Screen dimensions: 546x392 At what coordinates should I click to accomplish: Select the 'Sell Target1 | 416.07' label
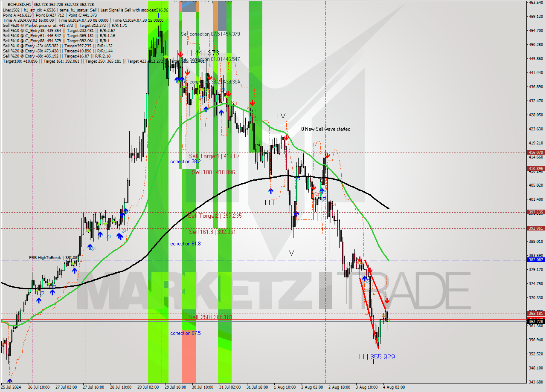(214, 156)
